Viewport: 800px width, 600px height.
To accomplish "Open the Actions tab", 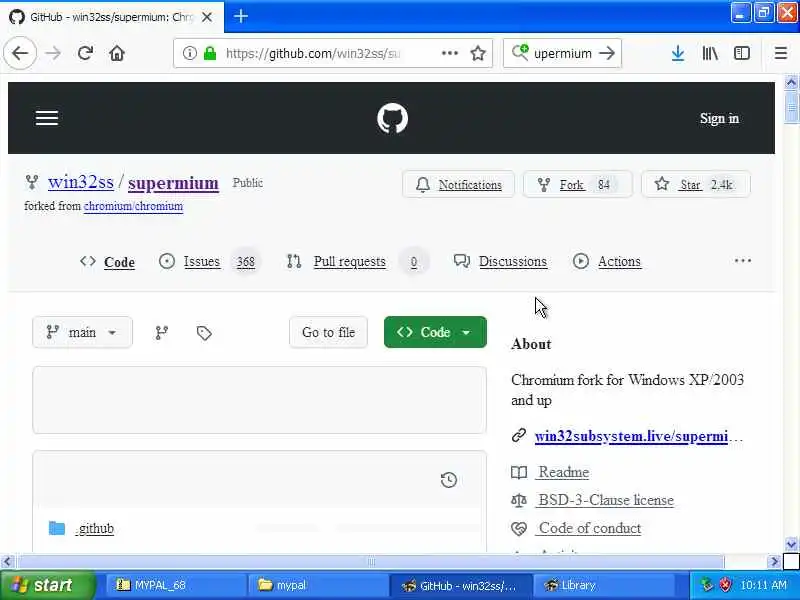I will click(x=607, y=261).
